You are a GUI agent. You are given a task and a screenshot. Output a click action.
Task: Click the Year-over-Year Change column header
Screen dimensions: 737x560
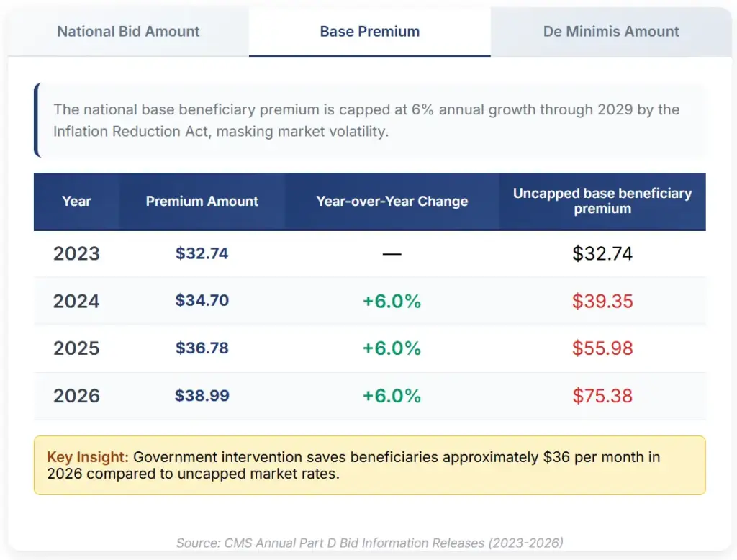(392, 202)
